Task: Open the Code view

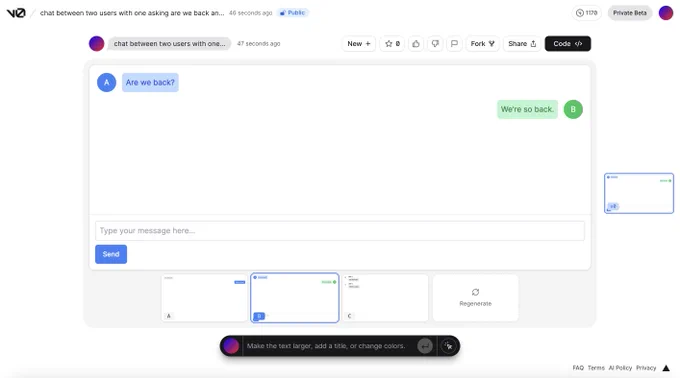Action: [x=568, y=43]
